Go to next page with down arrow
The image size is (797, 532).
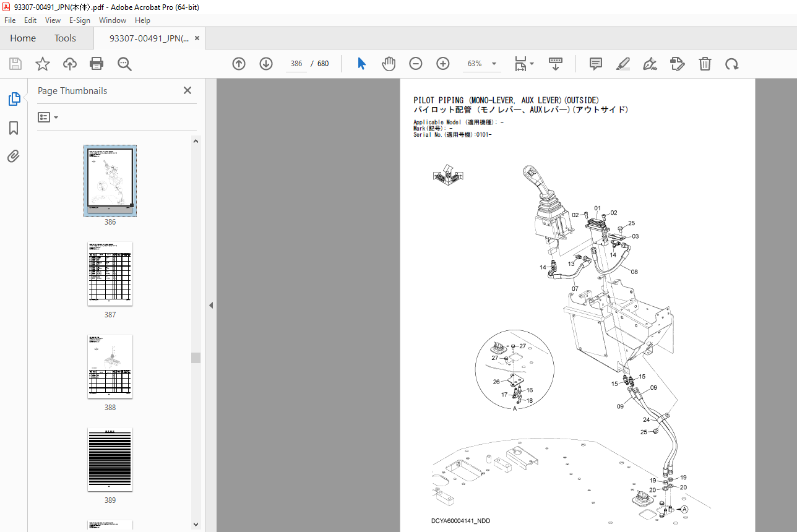(266, 64)
